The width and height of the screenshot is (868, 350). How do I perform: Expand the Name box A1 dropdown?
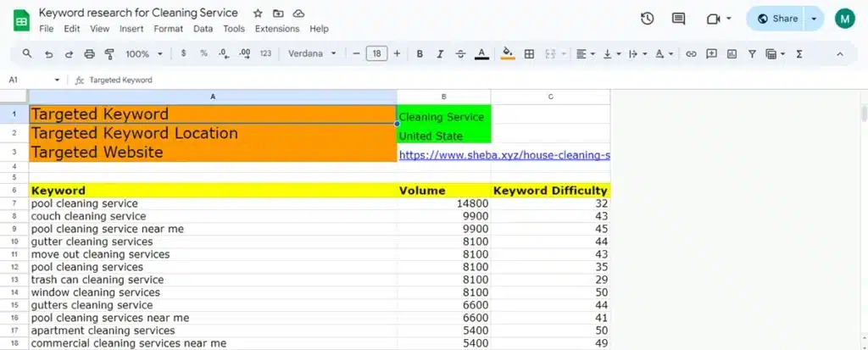(57, 80)
